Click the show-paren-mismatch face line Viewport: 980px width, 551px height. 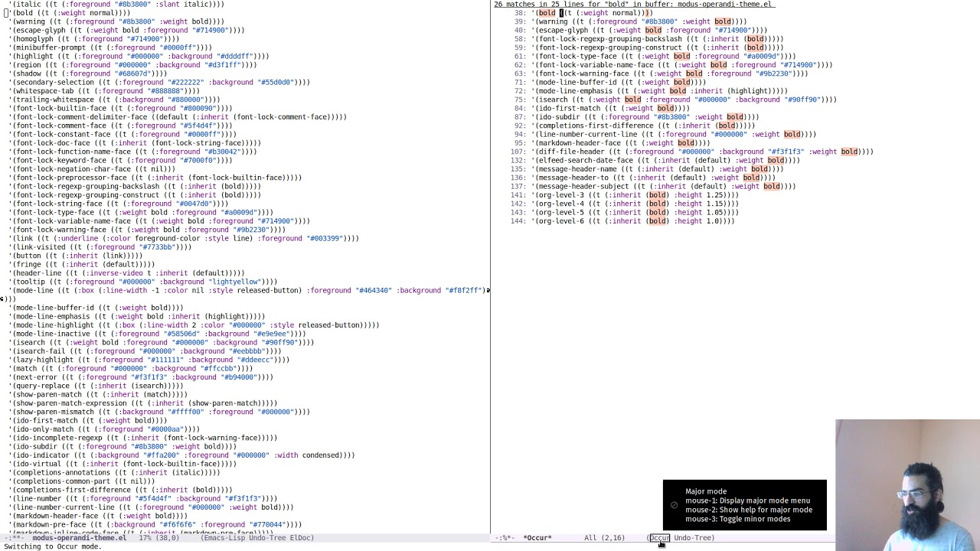click(x=159, y=412)
